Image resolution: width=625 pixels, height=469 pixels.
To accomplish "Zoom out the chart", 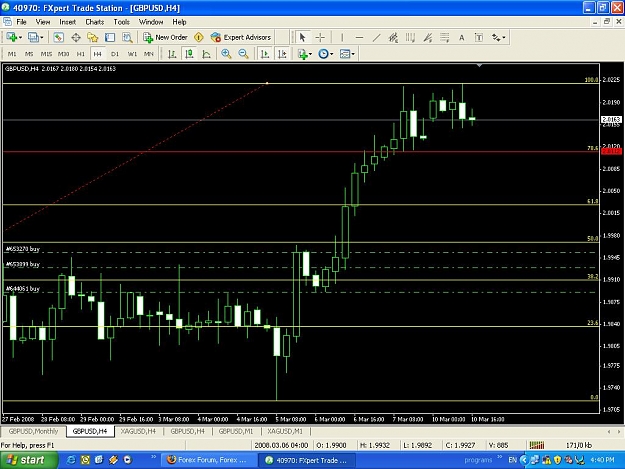I will point(244,54).
